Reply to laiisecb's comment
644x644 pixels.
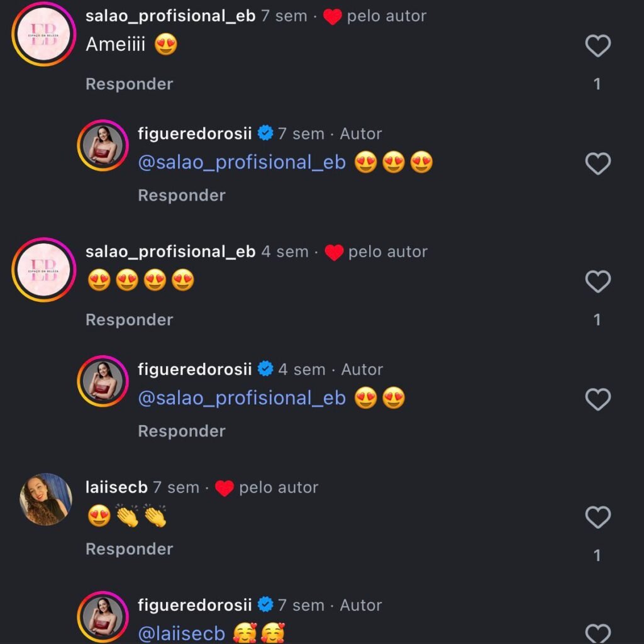[129, 549]
